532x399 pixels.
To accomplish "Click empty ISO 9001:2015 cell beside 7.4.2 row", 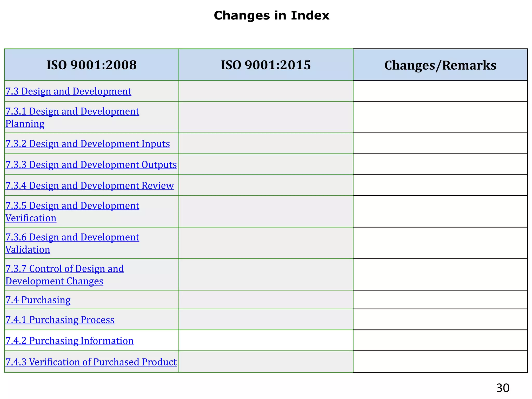I will tap(266, 340).
